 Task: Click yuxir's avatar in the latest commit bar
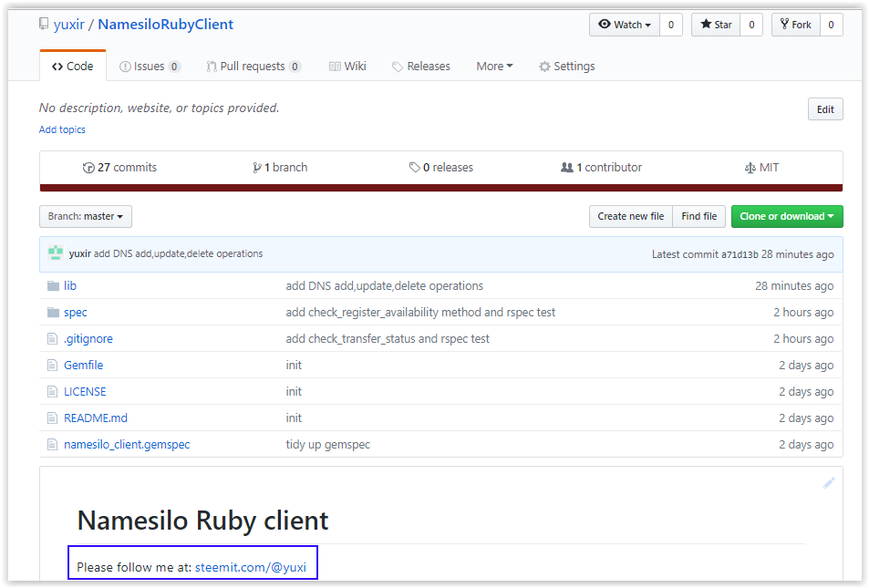(56, 253)
